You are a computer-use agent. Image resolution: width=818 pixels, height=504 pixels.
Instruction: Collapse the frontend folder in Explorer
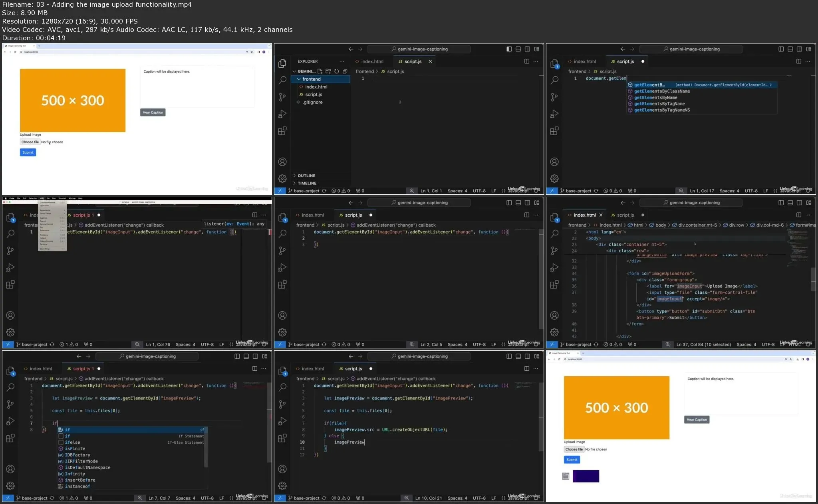click(x=299, y=79)
